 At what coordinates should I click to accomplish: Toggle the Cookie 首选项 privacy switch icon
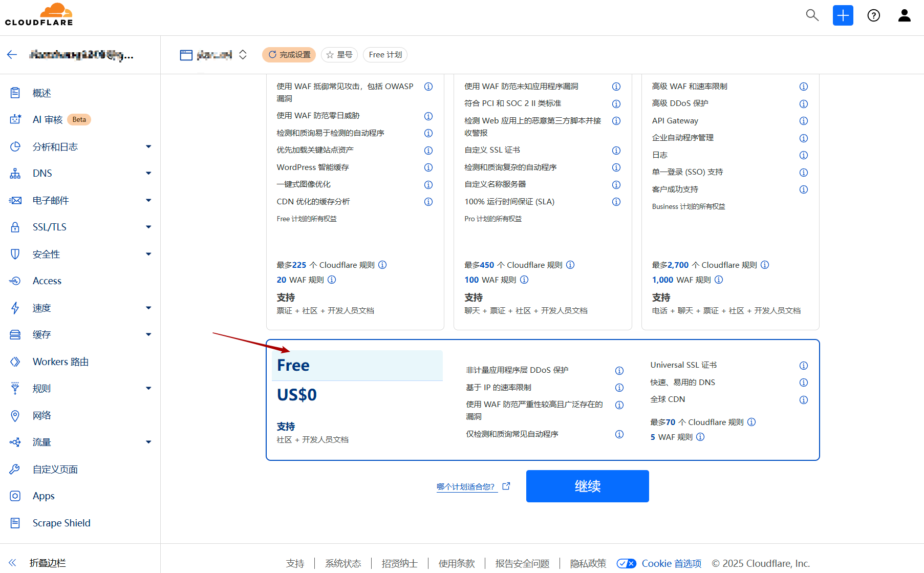tap(626, 563)
